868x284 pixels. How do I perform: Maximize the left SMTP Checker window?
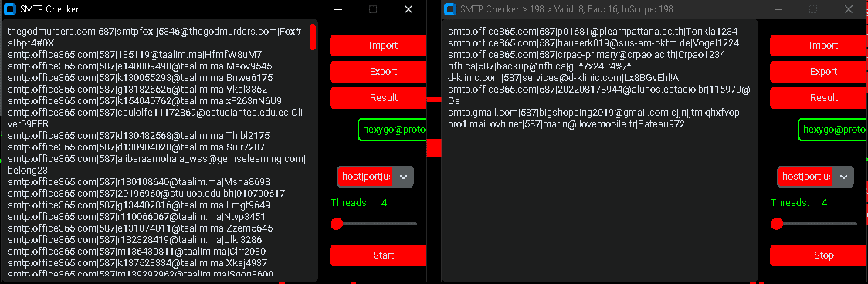tap(373, 9)
